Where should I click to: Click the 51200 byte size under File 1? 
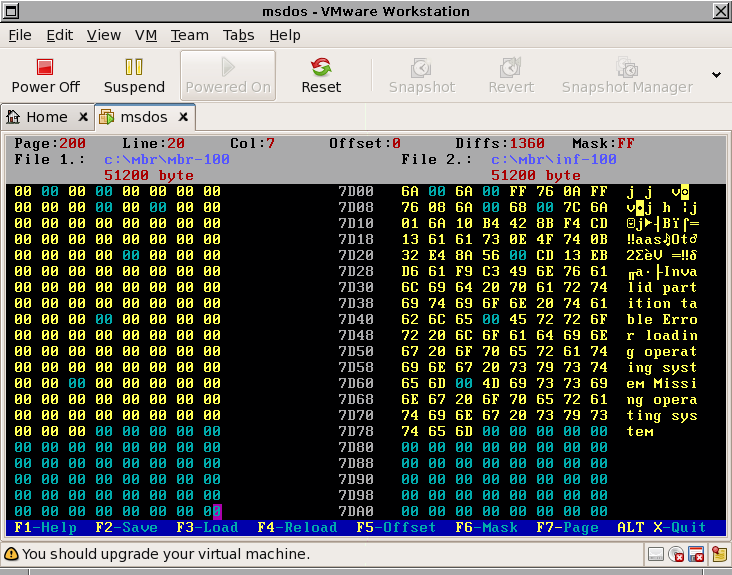149,175
